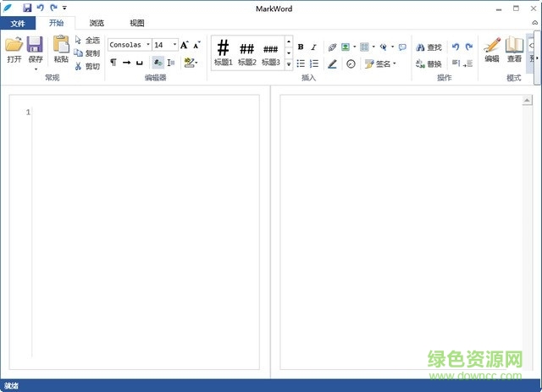This screenshot has height=392, width=542.
Task: Open the font size 14 dropdown
Action: 174,45
